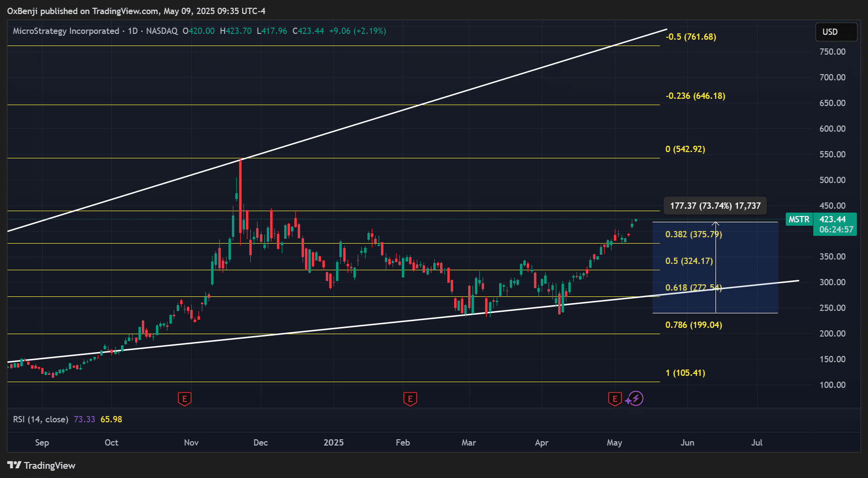Click the Fibonacci 1 (105.41) label
Image resolution: width=868 pixels, height=478 pixels.
point(685,373)
